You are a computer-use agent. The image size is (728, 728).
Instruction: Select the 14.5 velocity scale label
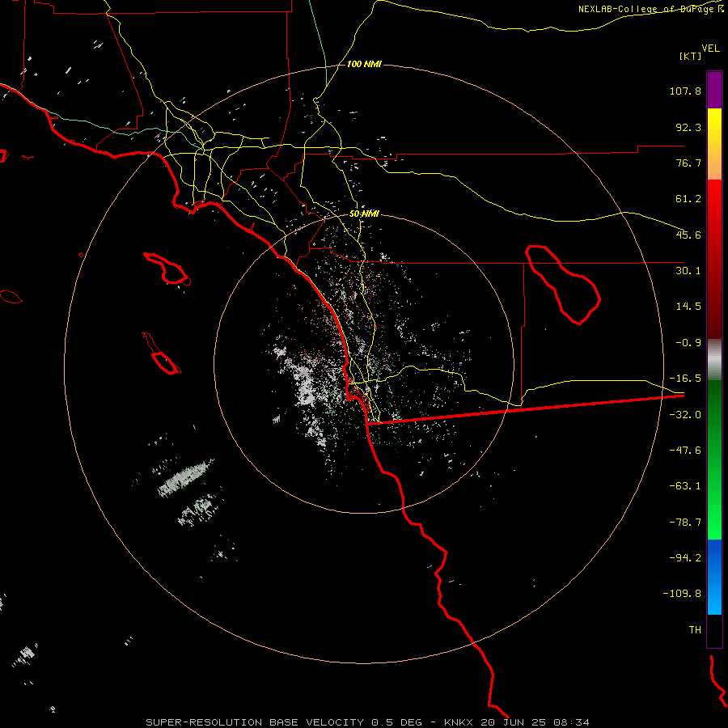[x=688, y=307]
